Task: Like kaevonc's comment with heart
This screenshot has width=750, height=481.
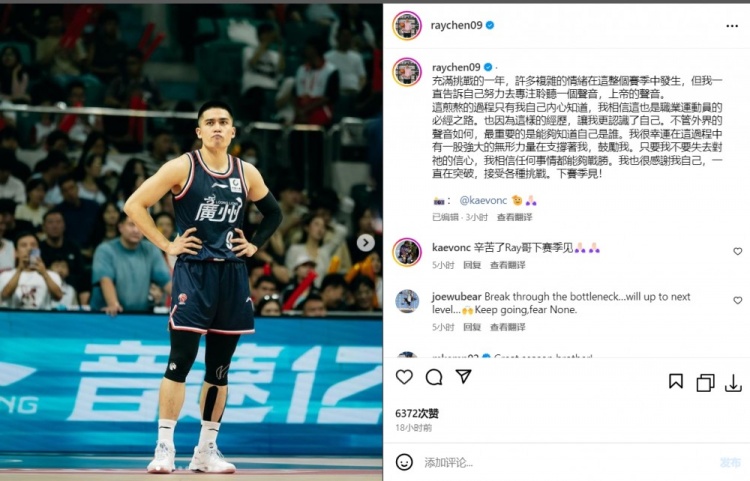Action: pos(738,251)
